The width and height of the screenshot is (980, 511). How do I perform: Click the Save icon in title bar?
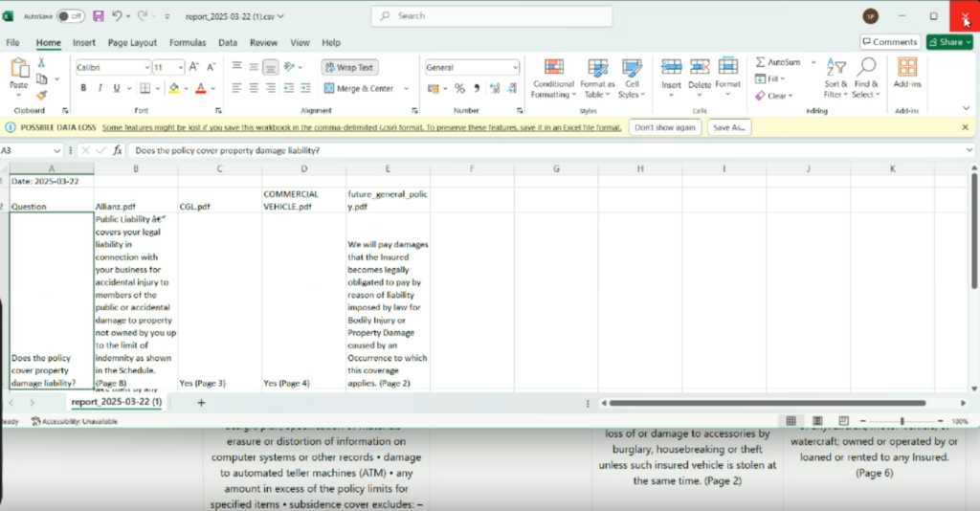click(98, 16)
